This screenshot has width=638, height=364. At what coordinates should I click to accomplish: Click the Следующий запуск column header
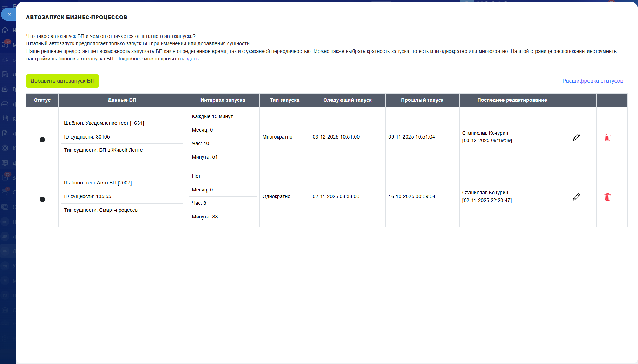pyautogui.click(x=348, y=100)
